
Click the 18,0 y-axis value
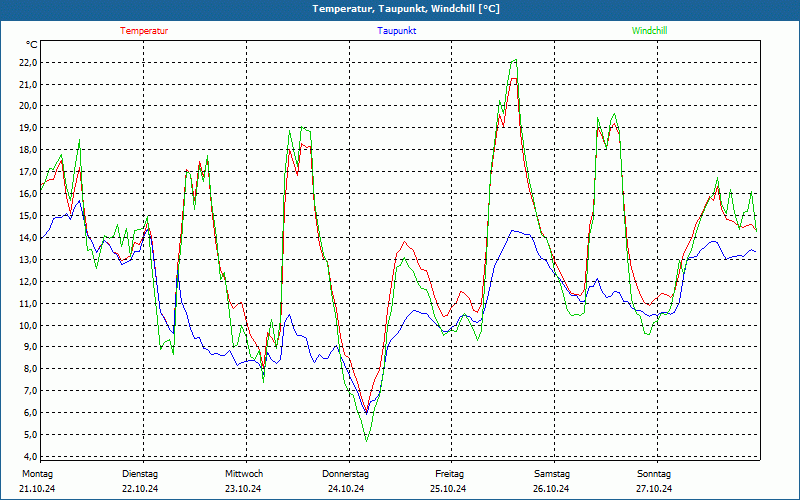28,149
